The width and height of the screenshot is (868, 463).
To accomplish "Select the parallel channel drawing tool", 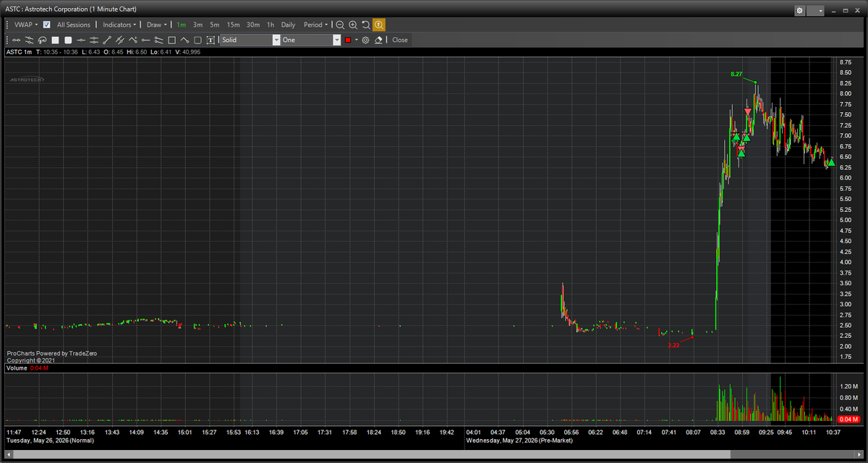I will tap(158, 40).
